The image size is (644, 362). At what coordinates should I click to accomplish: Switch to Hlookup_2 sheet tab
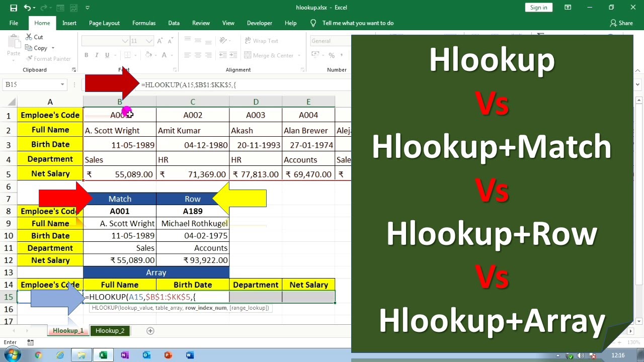click(x=110, y=331)
